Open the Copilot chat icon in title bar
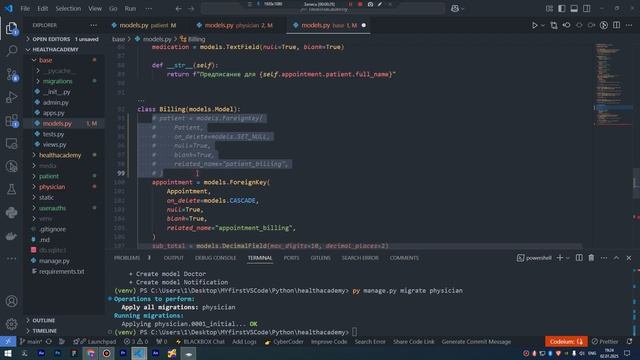The height and width of the screenshot is (360, 640). click(455, 8)
